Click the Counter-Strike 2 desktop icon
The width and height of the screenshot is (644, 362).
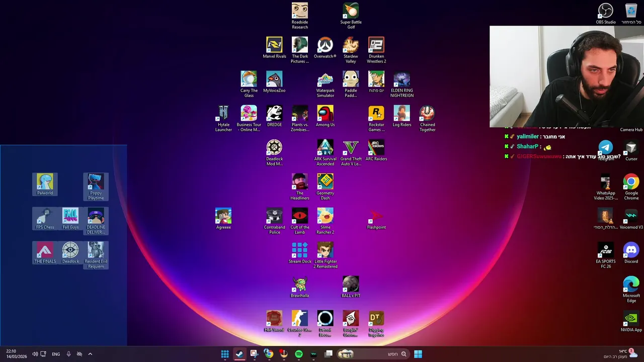click(300, 324)
